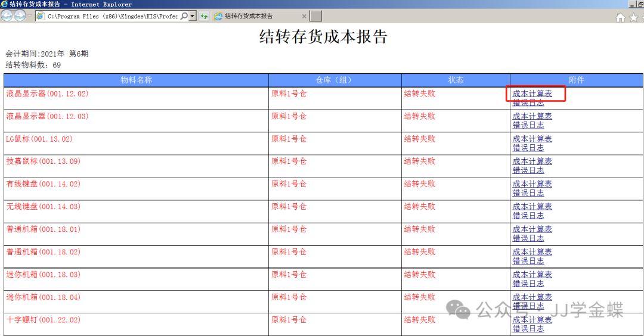644x336 pixels.
Task: View 错误日志 for 技嘉鼠标(001.13.09)
Action: pos(528,170)
